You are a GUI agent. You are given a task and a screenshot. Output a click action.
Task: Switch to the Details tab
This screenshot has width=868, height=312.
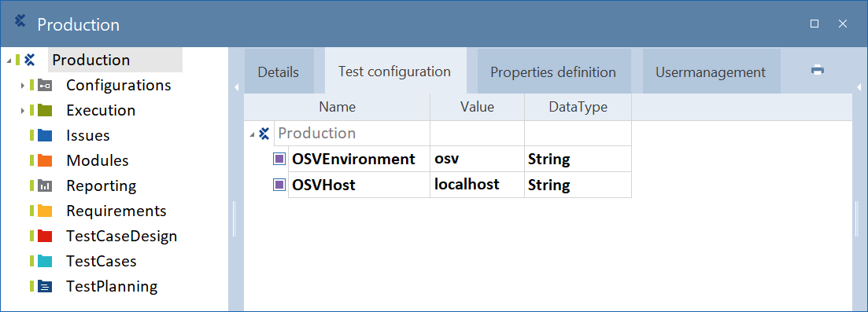pyautogui.click(x=279, y=72)
